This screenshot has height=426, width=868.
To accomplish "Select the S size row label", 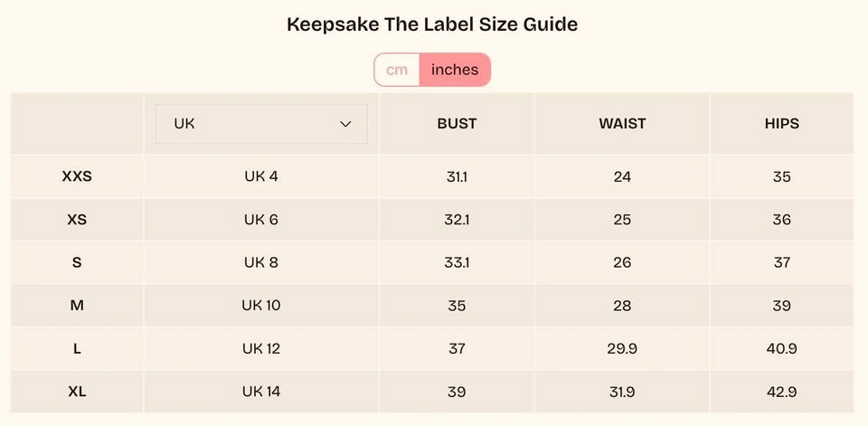I will [77, 262].
